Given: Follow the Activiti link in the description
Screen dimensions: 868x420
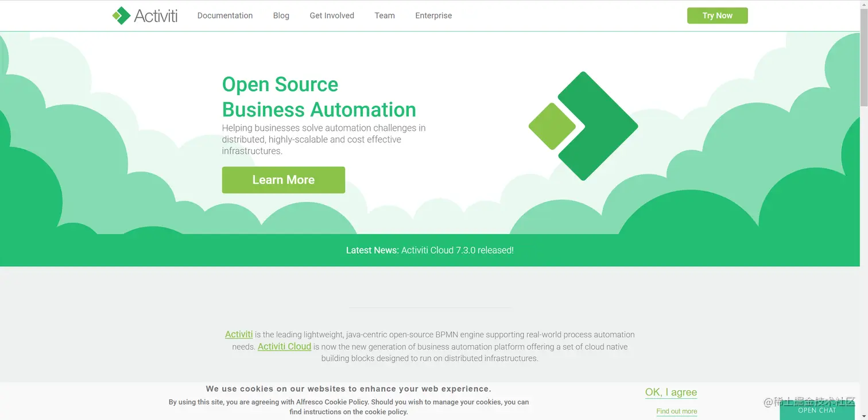Looking at the screenshot, I should [239, 335].
